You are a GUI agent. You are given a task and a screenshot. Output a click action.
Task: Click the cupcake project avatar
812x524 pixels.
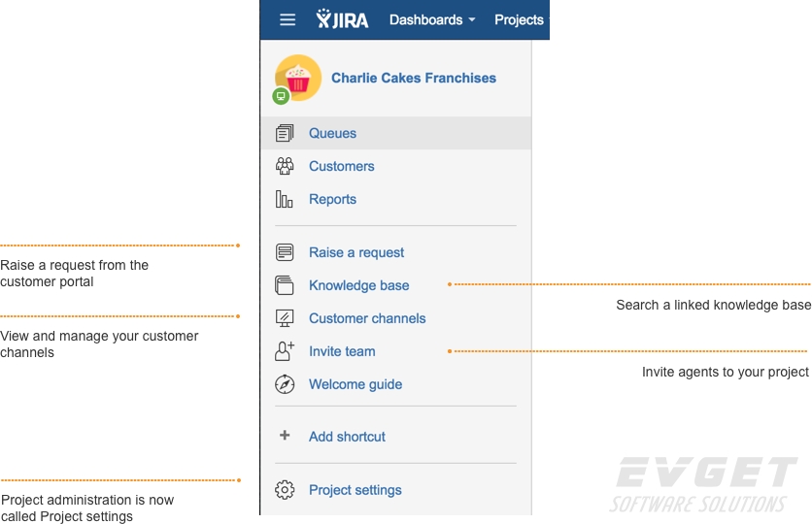click(298, 78)
